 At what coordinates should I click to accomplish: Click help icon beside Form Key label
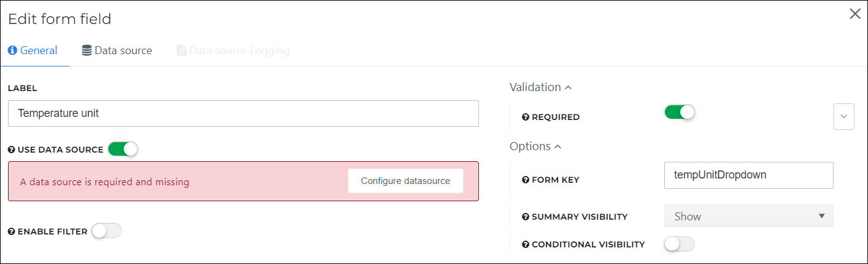pyautogui.click(x=526, y=180)
